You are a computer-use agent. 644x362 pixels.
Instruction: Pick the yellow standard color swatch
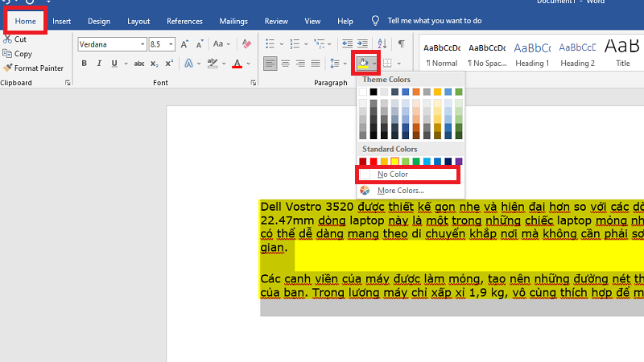[x=395, y=162]
